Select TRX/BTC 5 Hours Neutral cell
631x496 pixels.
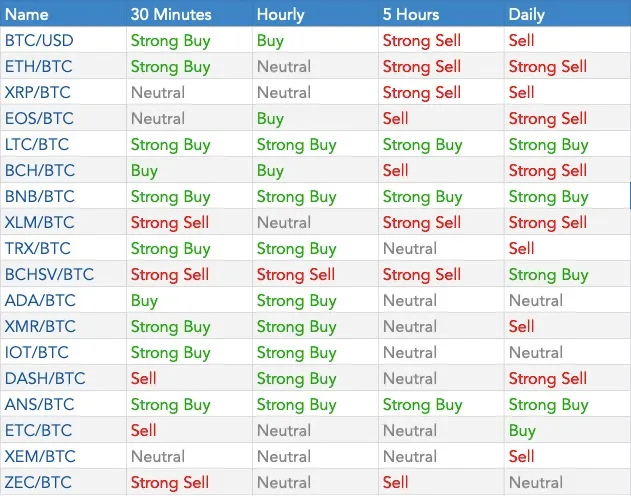(x=410, y=249)
